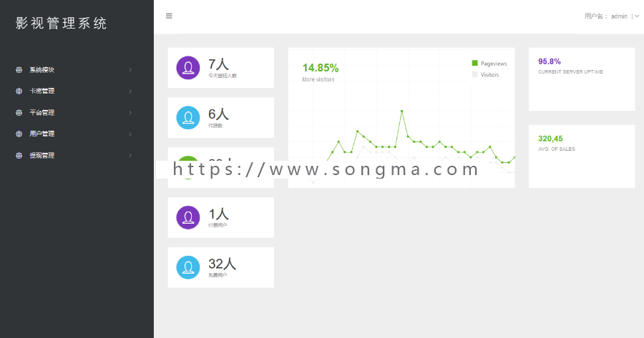
Task: Toggle the Visitors series in chart legend
Action: click(x=485, y=74)
